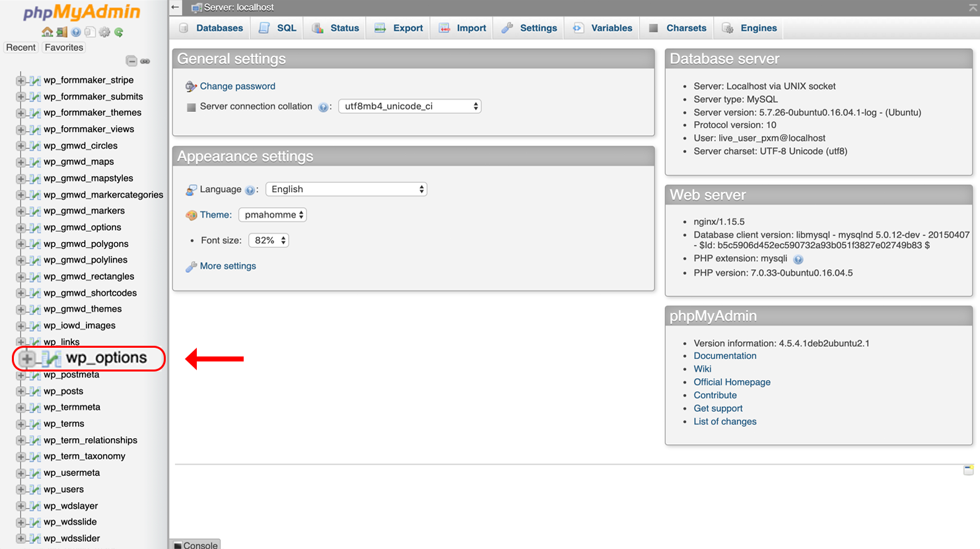
Task: Click the wp_users table icon
Action: [36, 490]
